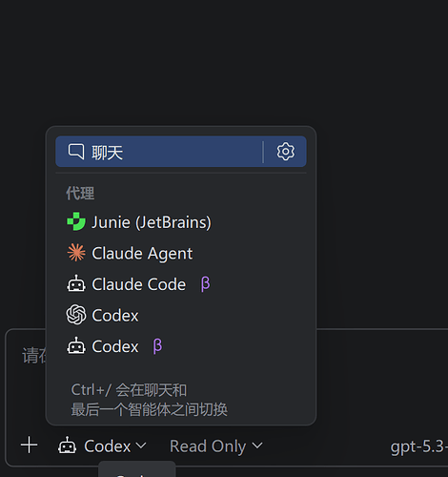This screenshot has width=448, height=477.
Task: Click the green Junie logo icon
Action: pos(76,221)
